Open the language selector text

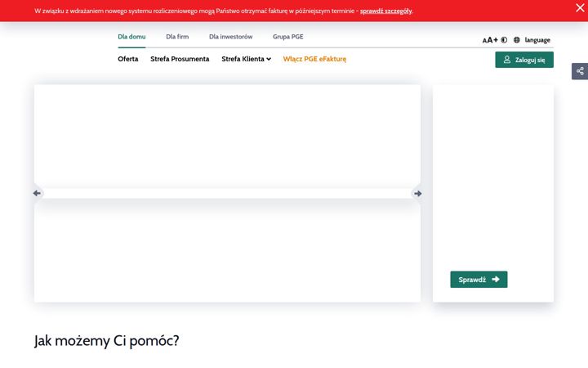(x=537, y=40)
